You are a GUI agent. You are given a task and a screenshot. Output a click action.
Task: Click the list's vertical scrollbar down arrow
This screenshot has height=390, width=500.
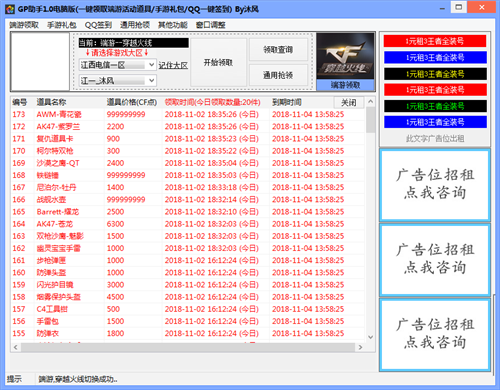tap(370, 337)
